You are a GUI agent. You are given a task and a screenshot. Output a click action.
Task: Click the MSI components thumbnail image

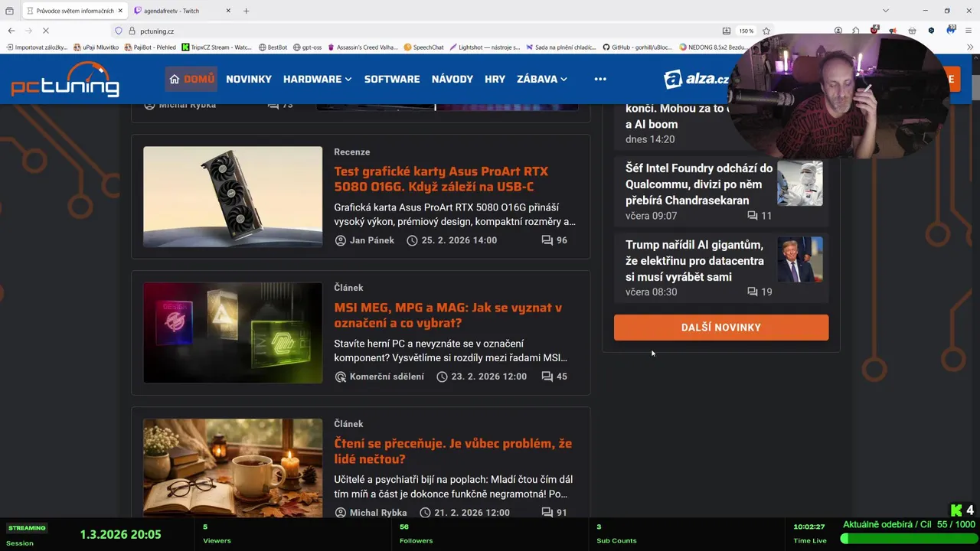[233, 333]
